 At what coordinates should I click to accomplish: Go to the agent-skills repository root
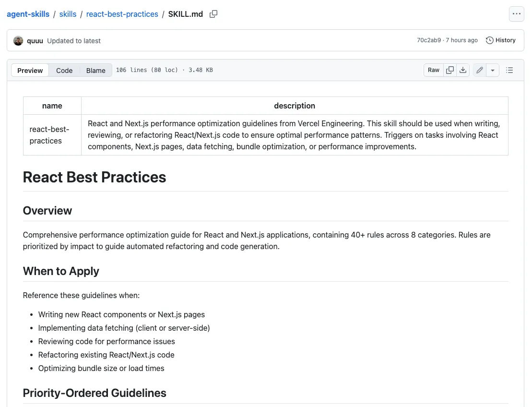pos(28,14)
